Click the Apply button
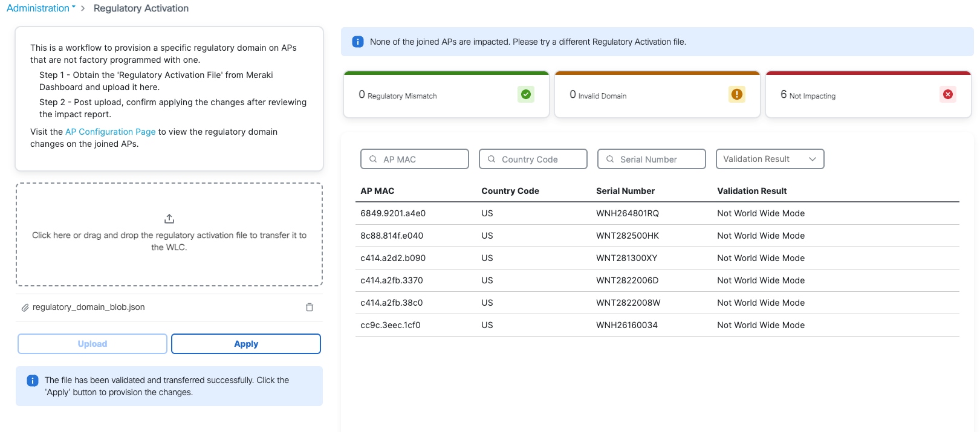The image size is (980, 432). pos(246,344)
